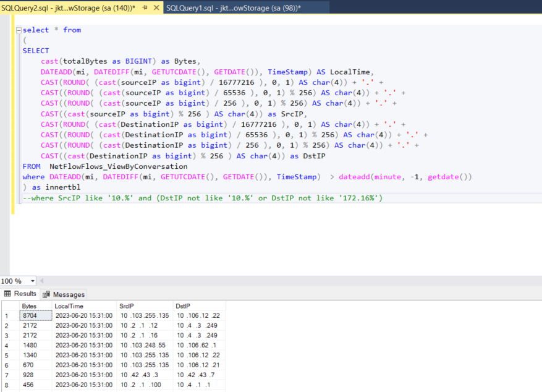
Task: Select the DstIP column header
Action: tap(200, 306)
